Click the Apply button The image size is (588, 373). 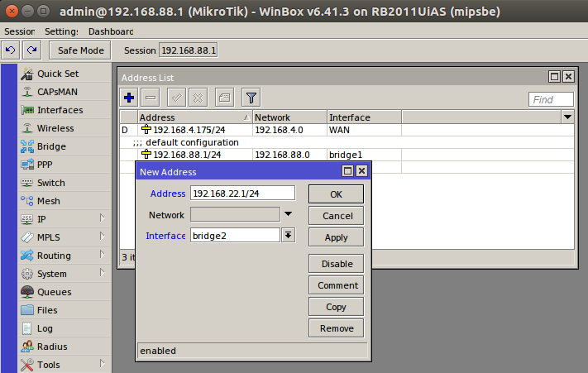(x=336, y=237)
